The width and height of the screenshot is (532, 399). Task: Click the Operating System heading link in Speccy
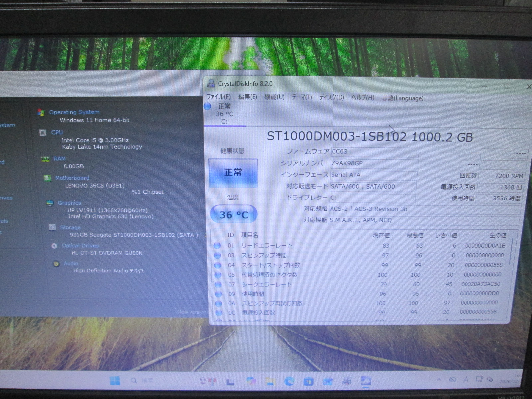pos(74,112)
